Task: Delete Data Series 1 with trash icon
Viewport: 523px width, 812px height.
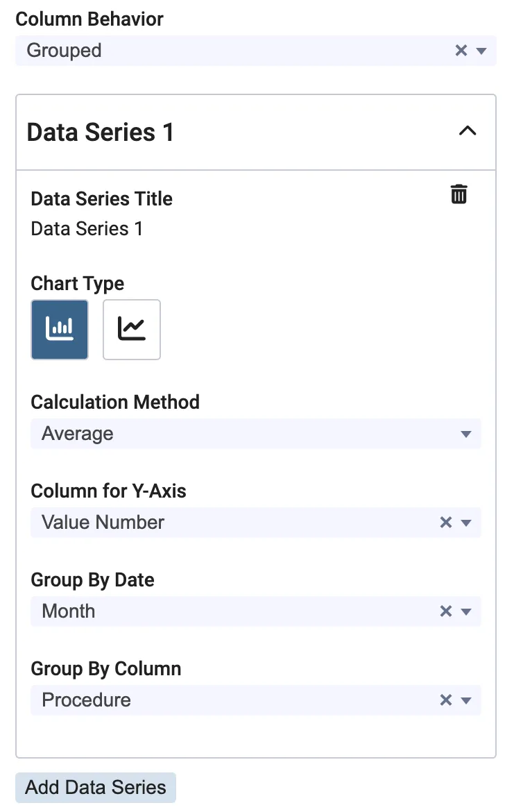Action: click(458, 194)
